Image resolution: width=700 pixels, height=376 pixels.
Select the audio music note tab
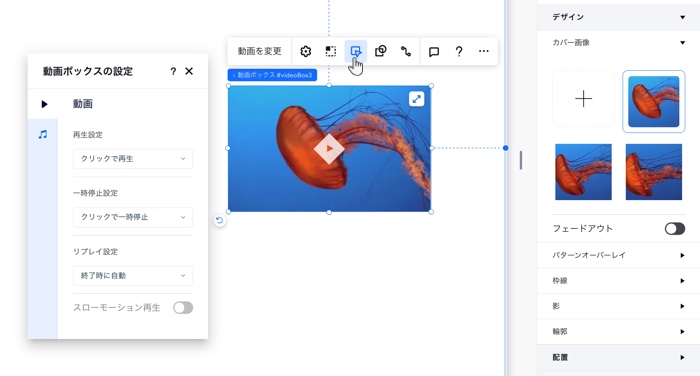click(43, 134)
